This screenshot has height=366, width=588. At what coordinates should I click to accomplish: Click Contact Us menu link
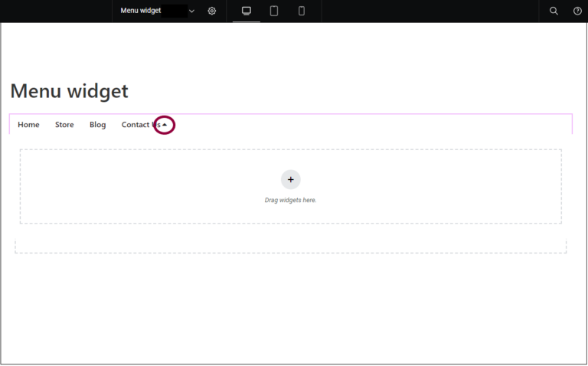point(138,125)
